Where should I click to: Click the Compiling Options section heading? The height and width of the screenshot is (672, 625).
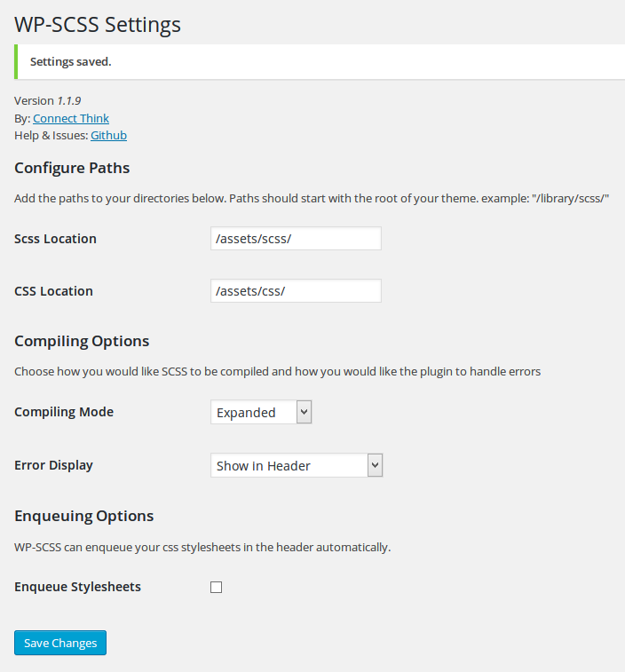point(82,341)
